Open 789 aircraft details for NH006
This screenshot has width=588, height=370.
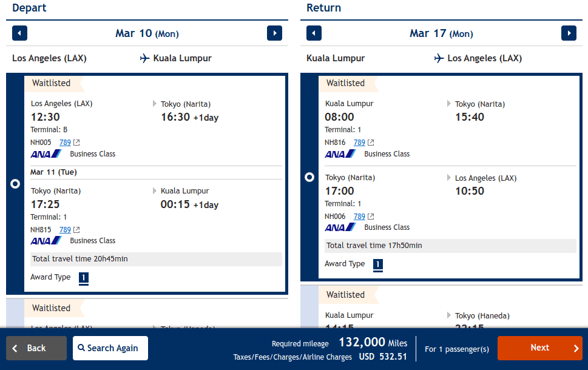359,217
